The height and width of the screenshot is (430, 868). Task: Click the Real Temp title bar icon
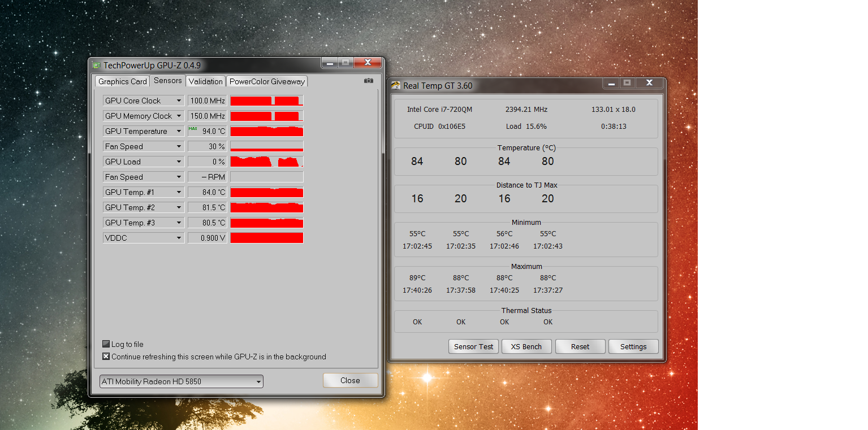tap(396, 86)
